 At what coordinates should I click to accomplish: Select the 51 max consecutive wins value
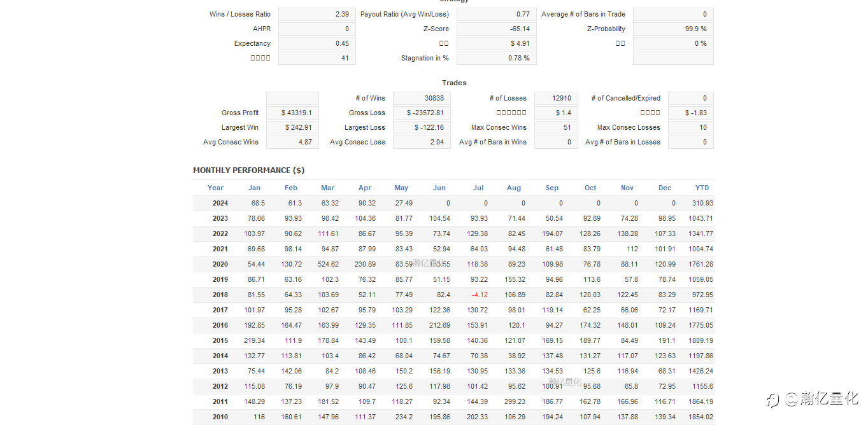tap(556, 127)
